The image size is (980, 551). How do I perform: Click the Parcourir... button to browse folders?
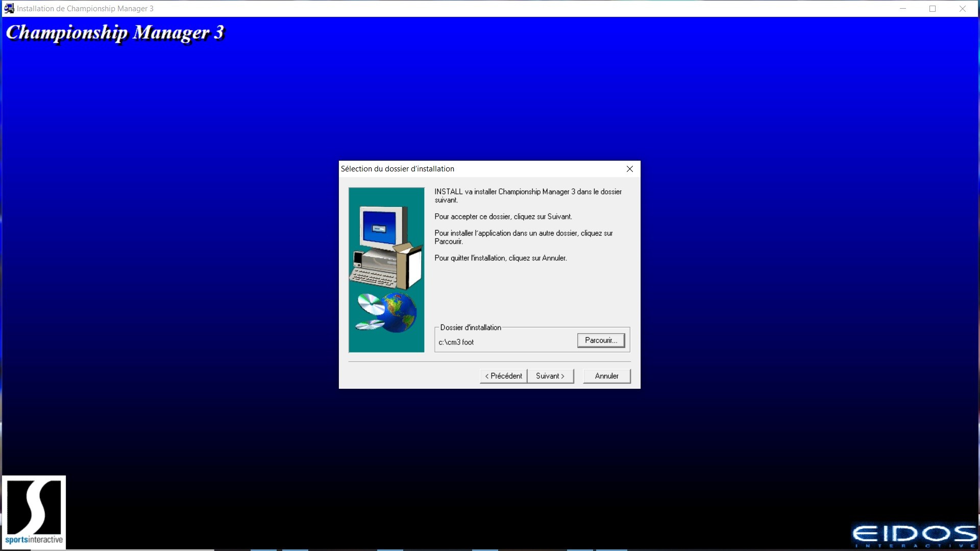click(601, 340)
